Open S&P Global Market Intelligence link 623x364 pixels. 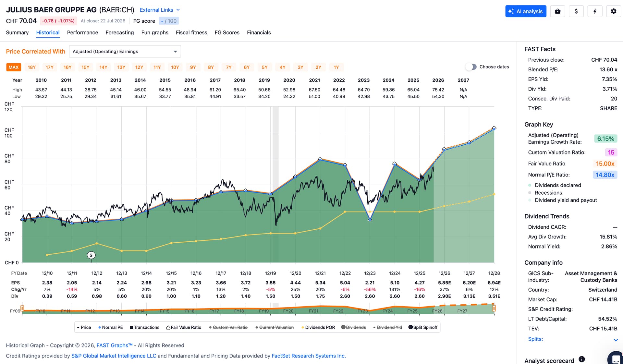pos(114,356)
